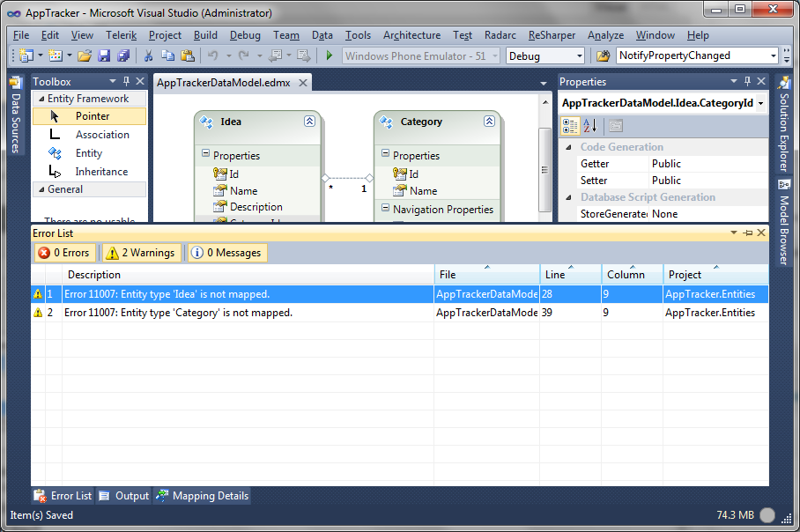Pin the Properties panel with pushpin icon

tap(747, 81)
